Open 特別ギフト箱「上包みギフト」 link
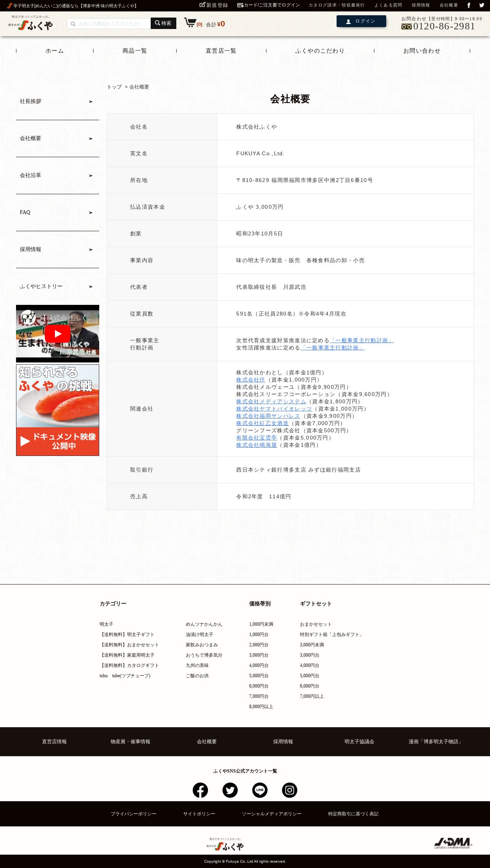The width and height of the screenshot is (490, 868). click(332, 634)
